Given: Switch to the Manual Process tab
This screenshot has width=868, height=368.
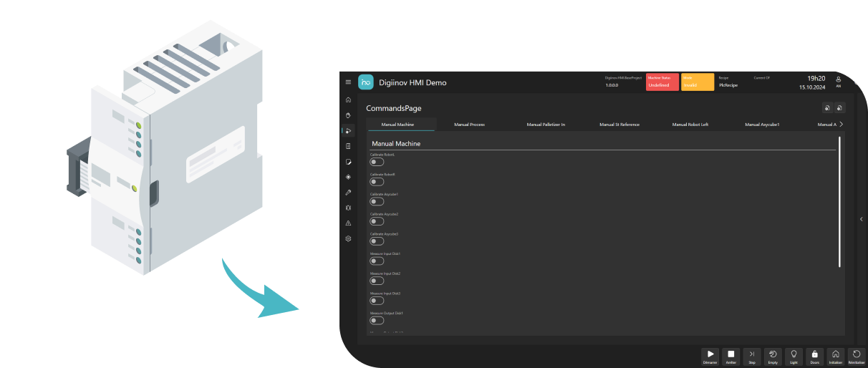Looking at the screenshot, I should [469, 125].
